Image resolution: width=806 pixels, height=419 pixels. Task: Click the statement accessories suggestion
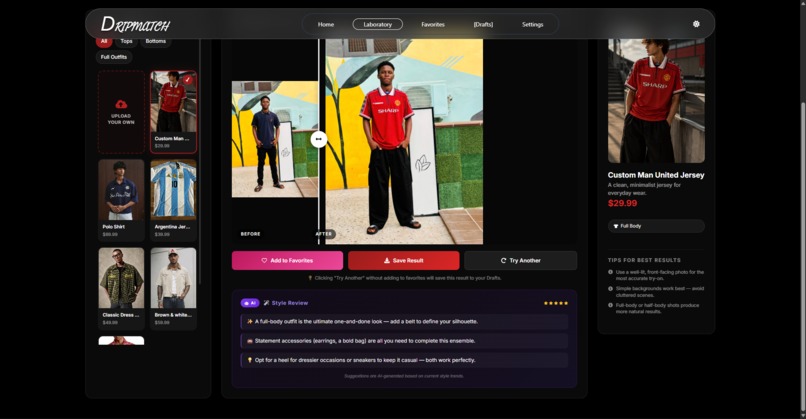pyautogui.click(x=404, y=341)
